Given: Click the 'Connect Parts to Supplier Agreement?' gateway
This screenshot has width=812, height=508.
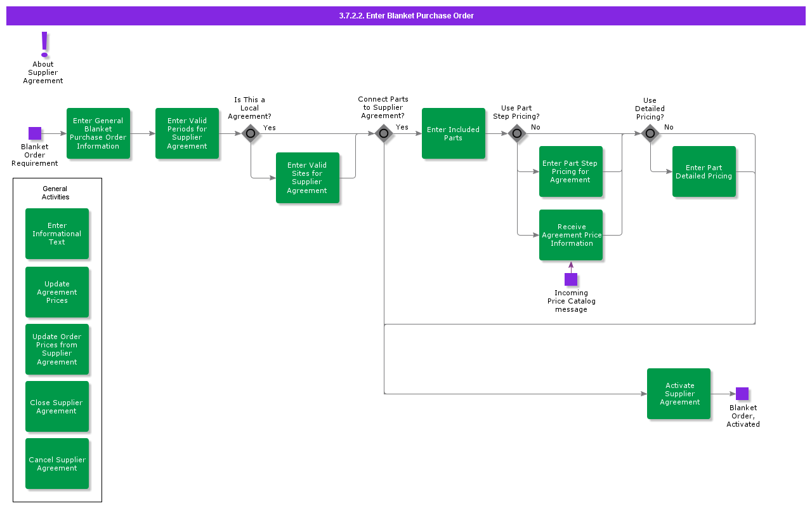Looking at the screenshot, I should pyautogui.click(x=384, y=133).
